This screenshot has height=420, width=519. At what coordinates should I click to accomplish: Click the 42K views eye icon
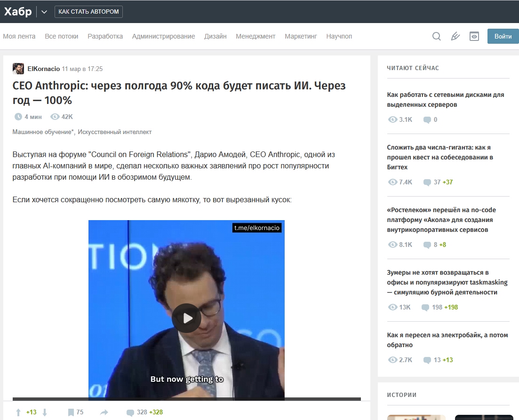point(55,117)
